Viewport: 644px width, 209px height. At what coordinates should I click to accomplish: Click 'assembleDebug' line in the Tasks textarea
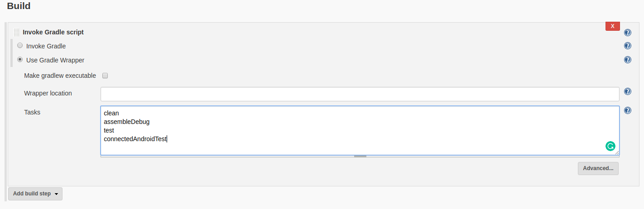(126, 122)
